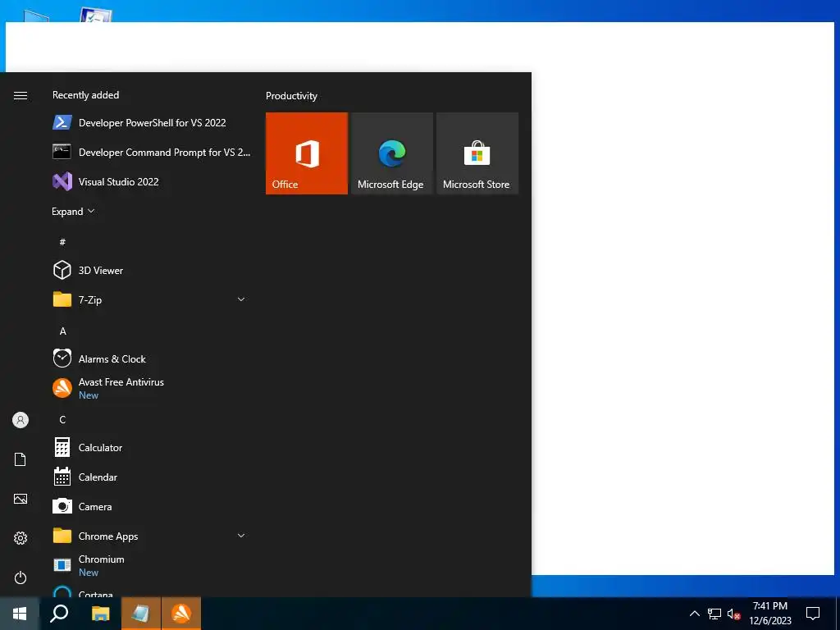Launch Developer Command Prompt for VS
The height and width of the screenshot is (630, 840).
click(152, 152)
